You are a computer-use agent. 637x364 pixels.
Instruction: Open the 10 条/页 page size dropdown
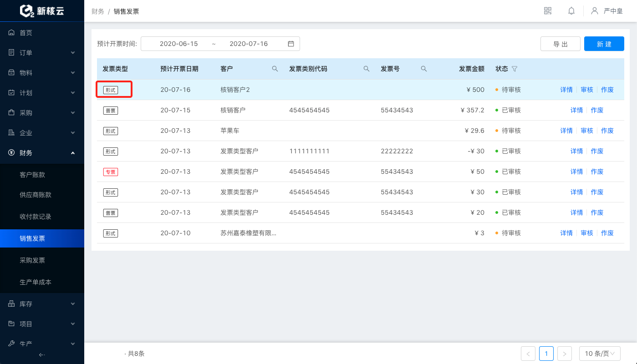click(x=600, y=354)
